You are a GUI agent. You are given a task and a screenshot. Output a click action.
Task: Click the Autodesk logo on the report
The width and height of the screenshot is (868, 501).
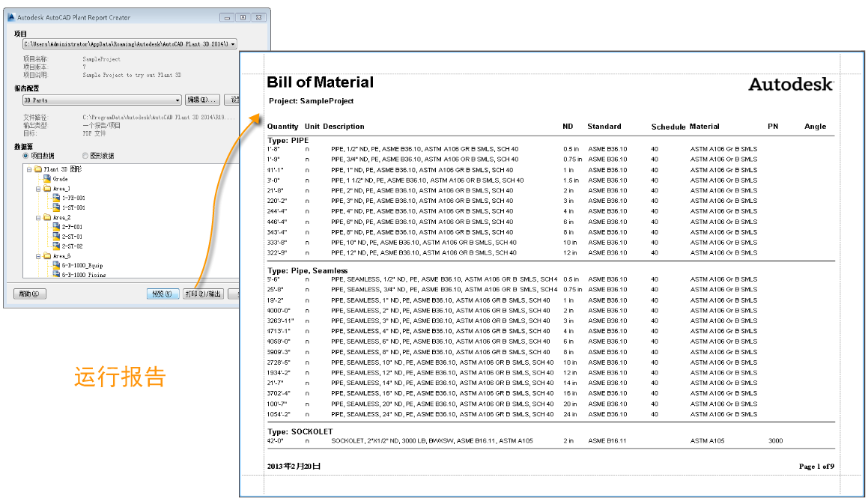tap(791, 84)
